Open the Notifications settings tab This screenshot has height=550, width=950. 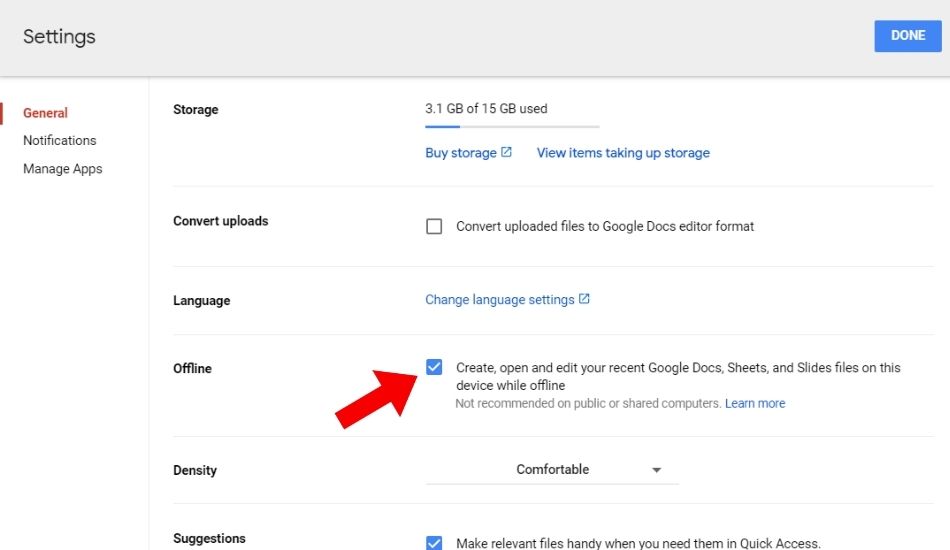pos(59,141)
